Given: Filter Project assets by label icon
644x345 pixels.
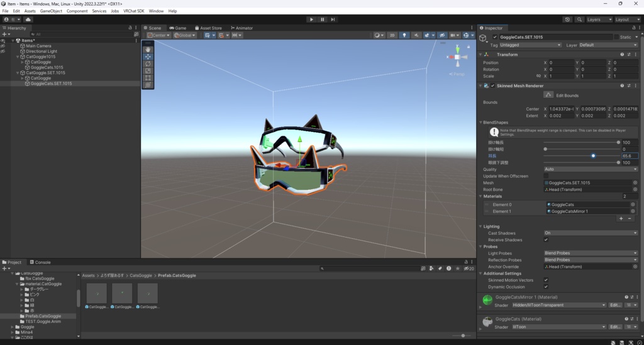Looking at the screenshot, I should tap(440, 268).
